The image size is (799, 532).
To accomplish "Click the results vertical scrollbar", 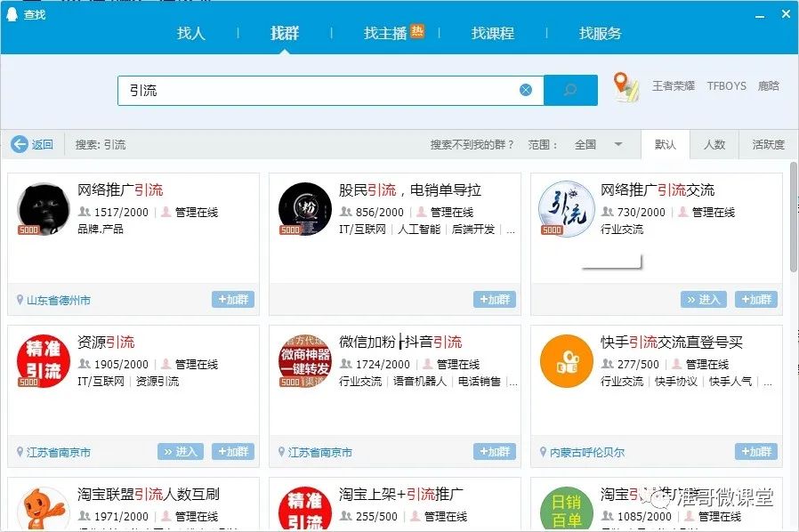I will point(794,217).
